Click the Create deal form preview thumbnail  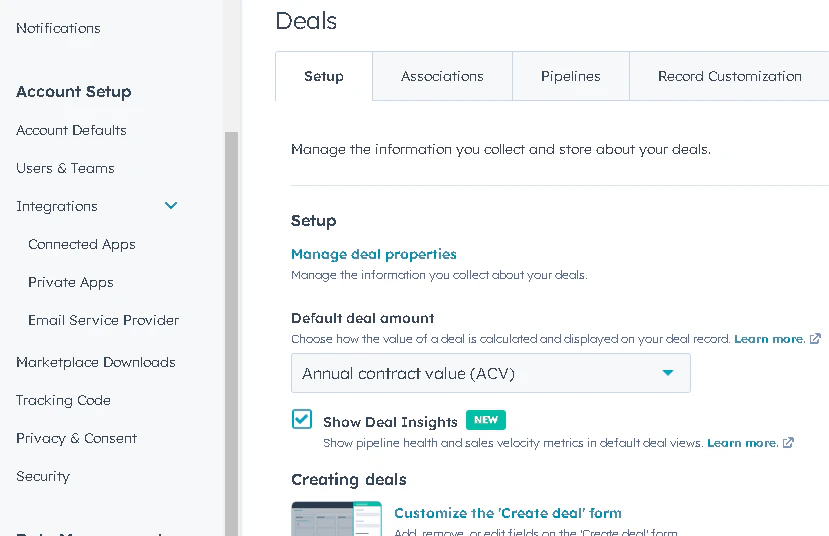336,519
